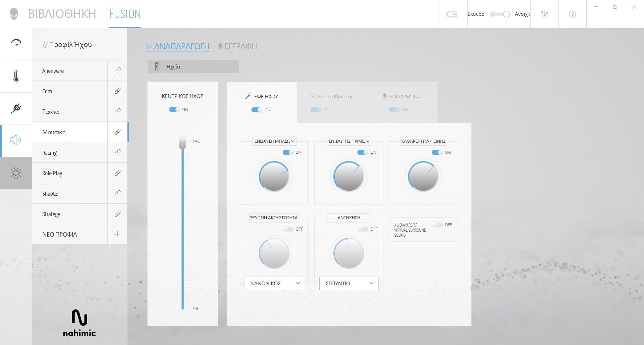Click the Alienware head logo icon
This screenshot has height=345, width=644.
(x=14, y=14)
